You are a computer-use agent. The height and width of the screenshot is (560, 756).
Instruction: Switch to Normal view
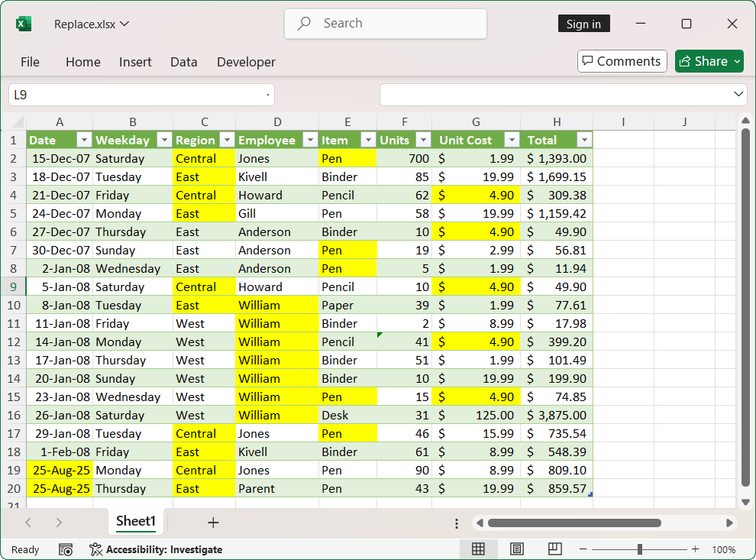(478, 549)
